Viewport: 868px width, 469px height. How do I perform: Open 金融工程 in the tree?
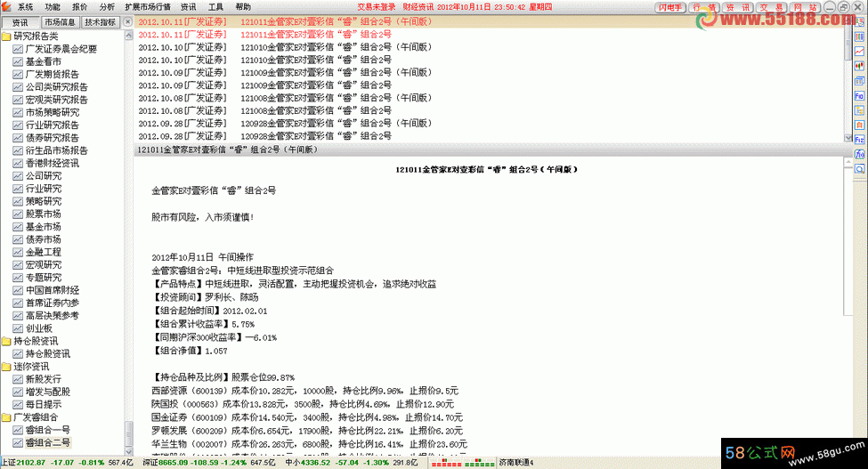(x=44, y=252)
